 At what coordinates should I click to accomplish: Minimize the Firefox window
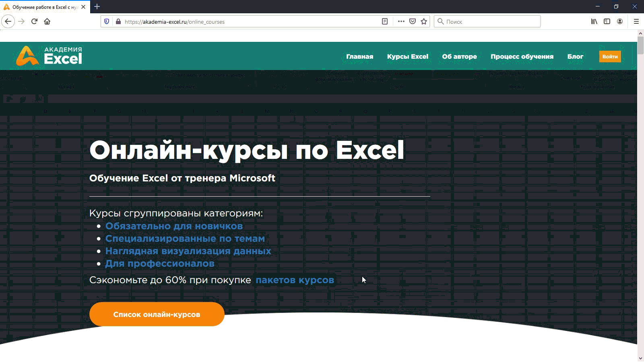[597, 6]
